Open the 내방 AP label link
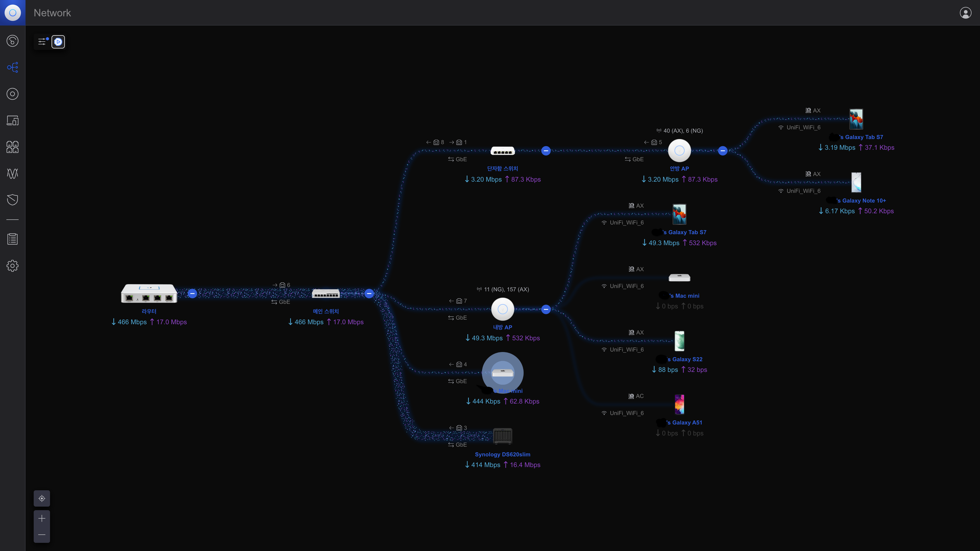The width and height of the screenshot is (980, 551). [x=503, y=327]
